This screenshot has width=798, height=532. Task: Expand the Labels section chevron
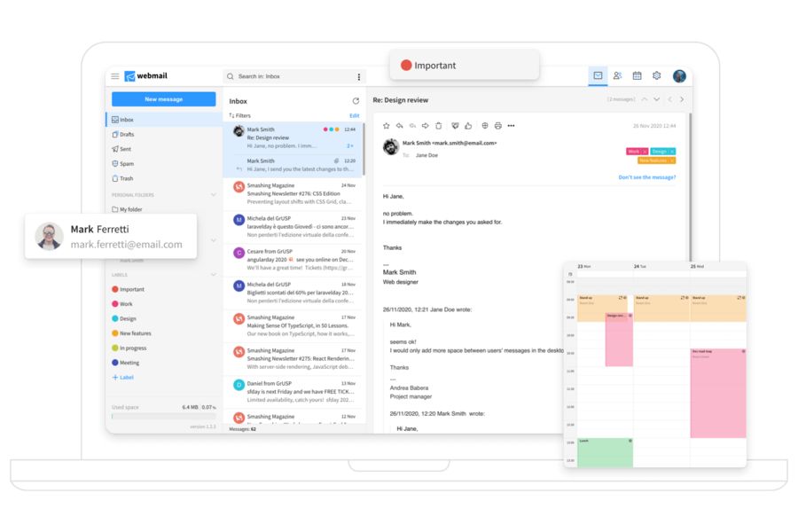pos(213,275)
